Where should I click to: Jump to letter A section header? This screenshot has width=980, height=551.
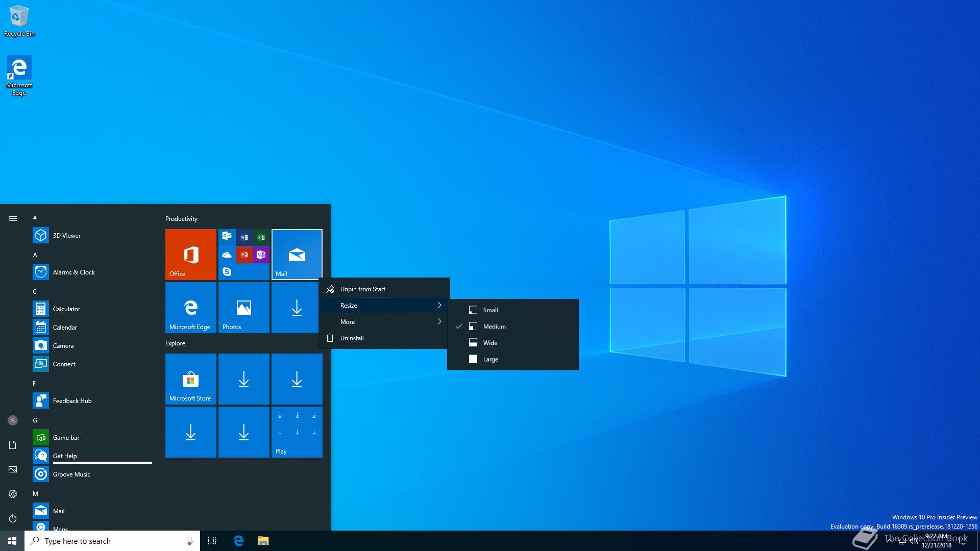pos(35,255)
